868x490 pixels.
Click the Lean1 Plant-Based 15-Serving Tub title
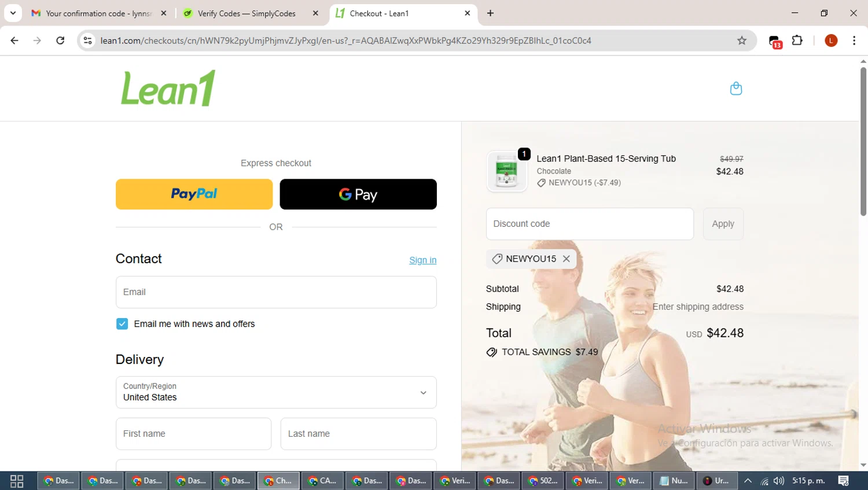606,159
